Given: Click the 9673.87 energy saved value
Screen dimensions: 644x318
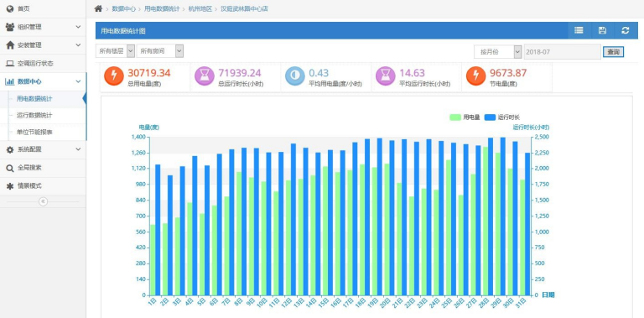Looking at the screenshot, I should pyautogui.click(x=508, y=73).
